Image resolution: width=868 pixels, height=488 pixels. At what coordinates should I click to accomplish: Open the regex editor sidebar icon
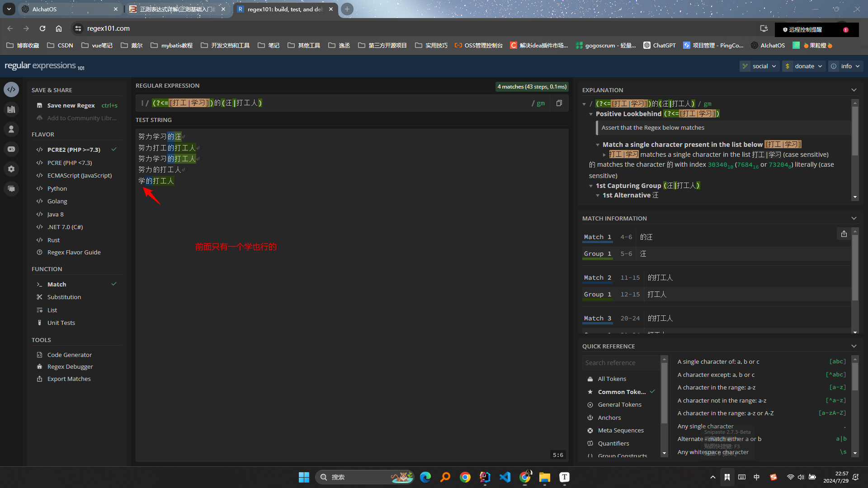(11, 89)
